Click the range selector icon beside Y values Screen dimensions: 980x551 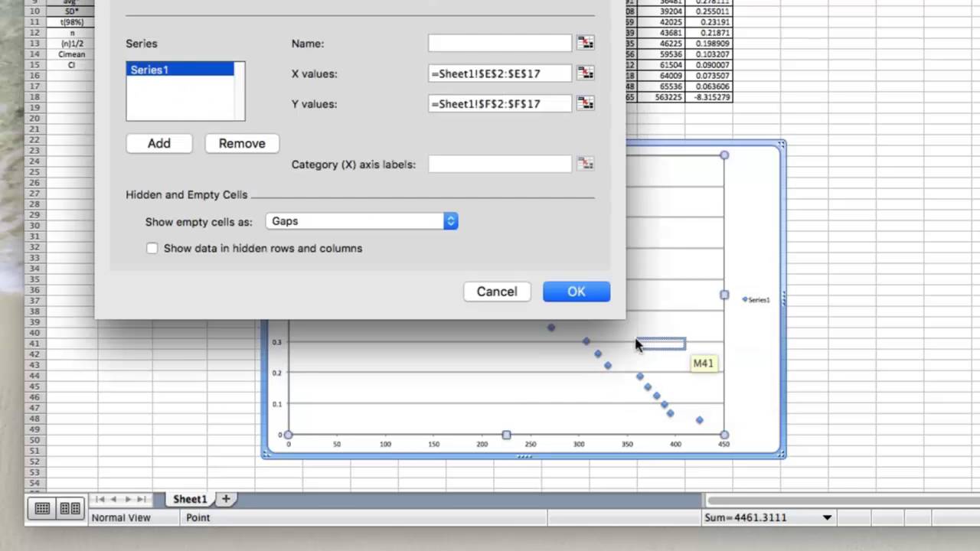pyautogui.click(x=586, y=103)
